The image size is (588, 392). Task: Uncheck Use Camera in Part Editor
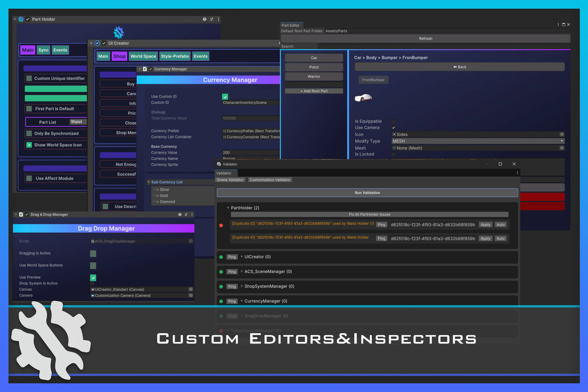click(394, 128)
